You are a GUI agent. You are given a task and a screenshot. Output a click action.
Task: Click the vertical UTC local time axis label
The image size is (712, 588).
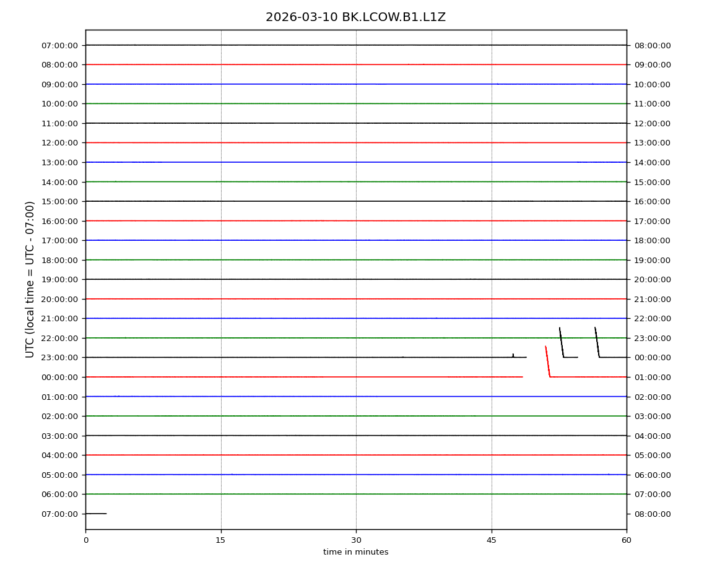coord(30,279)
